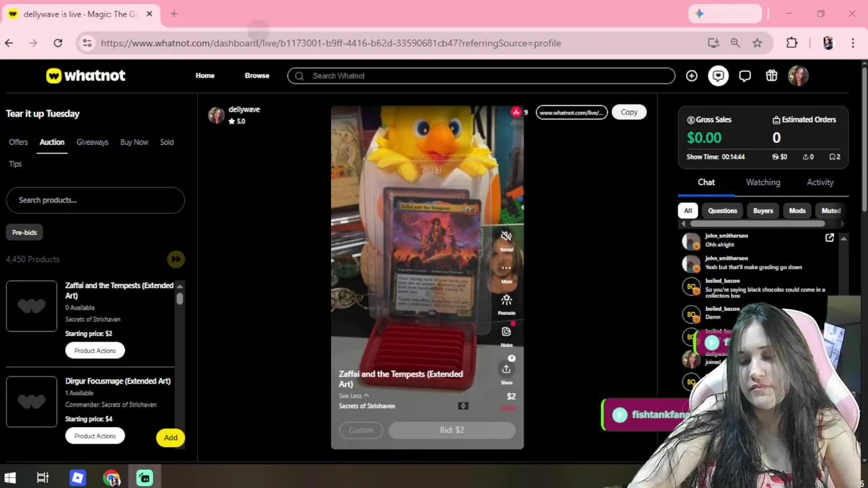868x488 pixels.
Task: Open the profile avatar menu
Action: click(798, 76)
